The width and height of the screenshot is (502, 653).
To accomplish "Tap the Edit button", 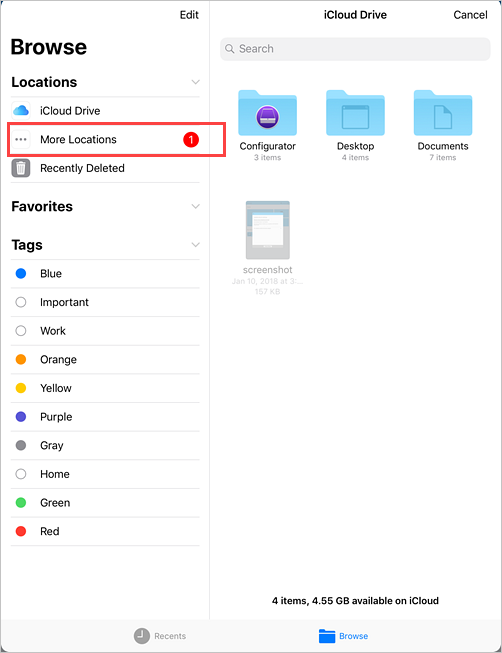I will pos(189,15).
